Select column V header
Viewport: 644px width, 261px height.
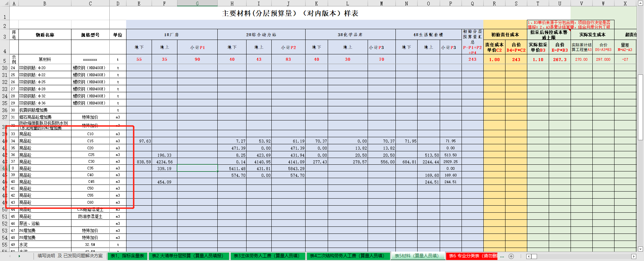click(x=581, y=3)
